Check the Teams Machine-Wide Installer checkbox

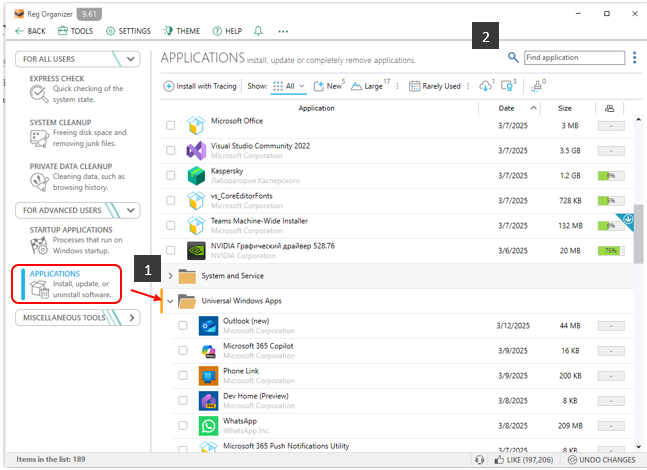pyautogui.click(x=170, y=225)
